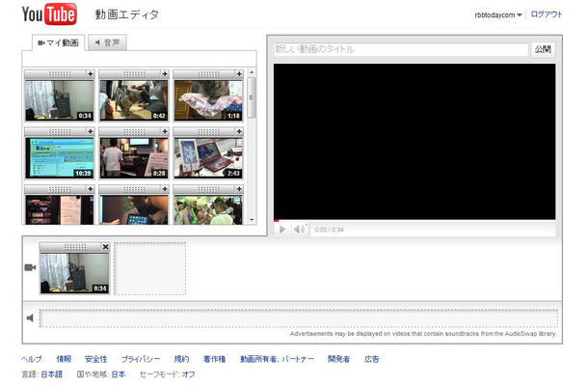Open the 広告 footer link

[x=372, y=359]
